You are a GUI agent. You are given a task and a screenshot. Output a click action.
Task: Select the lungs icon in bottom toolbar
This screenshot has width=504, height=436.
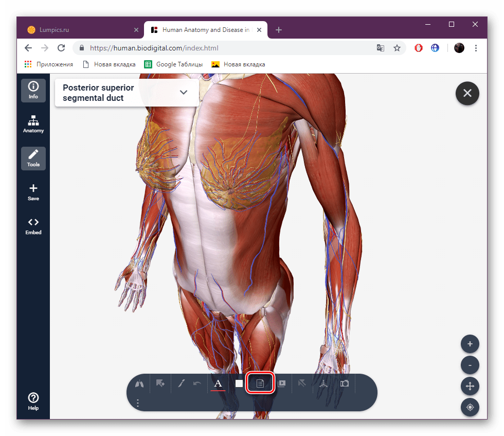[x=139, y=383]
